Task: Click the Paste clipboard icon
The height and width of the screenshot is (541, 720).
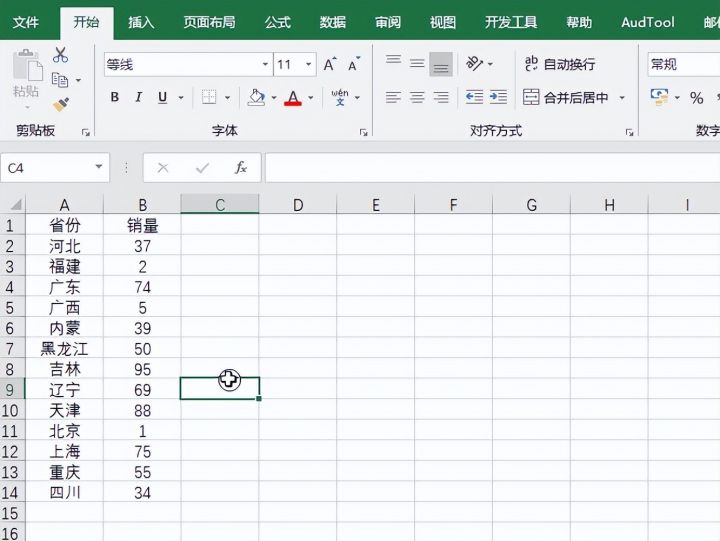Action: (x=27, y=66)
